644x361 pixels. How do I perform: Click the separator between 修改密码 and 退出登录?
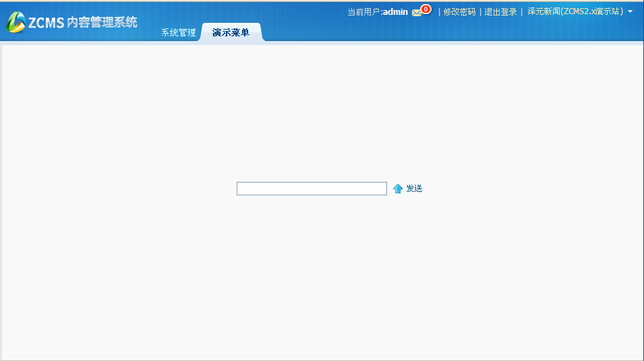(480, 11)
